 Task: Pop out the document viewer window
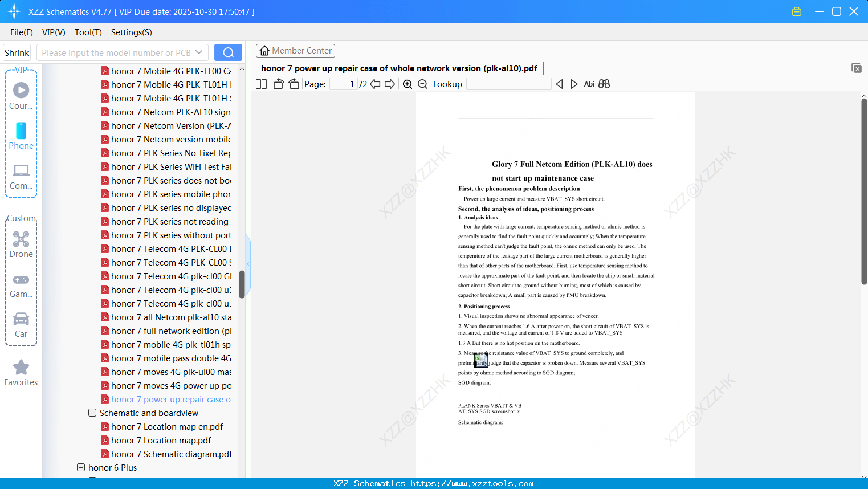coord(857,68)
